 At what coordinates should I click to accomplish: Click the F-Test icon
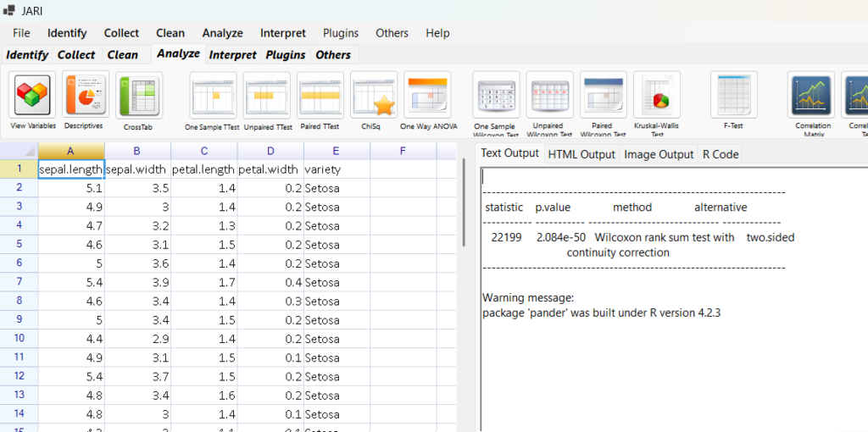pos(733,96)
